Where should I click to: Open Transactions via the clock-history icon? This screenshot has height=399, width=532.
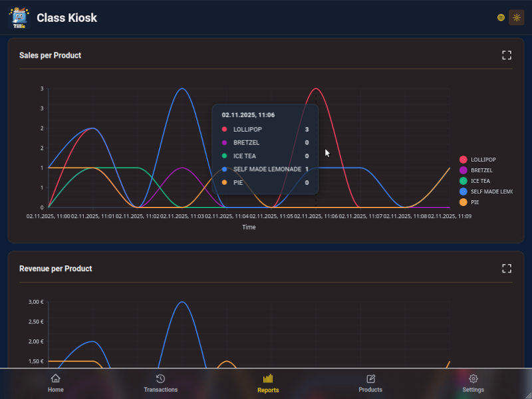coord(160,377)
